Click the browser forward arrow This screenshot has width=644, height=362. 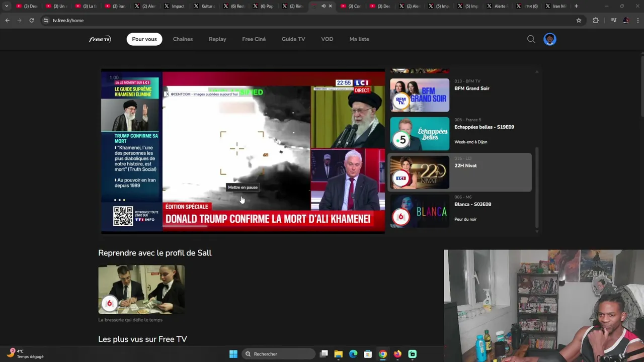click(19, 20)
